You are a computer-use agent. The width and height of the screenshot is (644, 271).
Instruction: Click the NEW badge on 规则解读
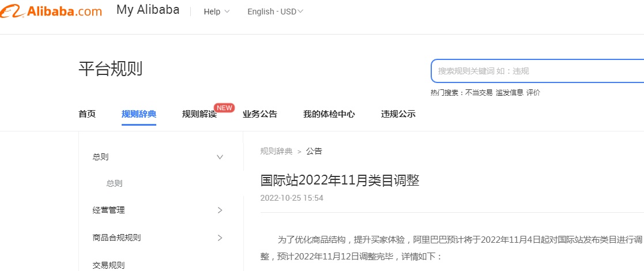pos(224,107)
